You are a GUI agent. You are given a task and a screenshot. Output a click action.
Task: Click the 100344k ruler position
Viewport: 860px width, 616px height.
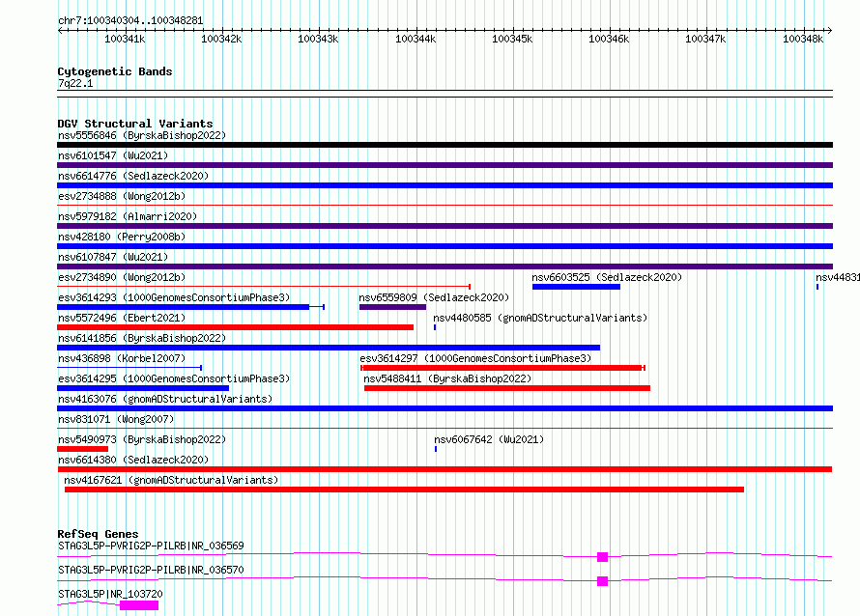tap(416, 39)
